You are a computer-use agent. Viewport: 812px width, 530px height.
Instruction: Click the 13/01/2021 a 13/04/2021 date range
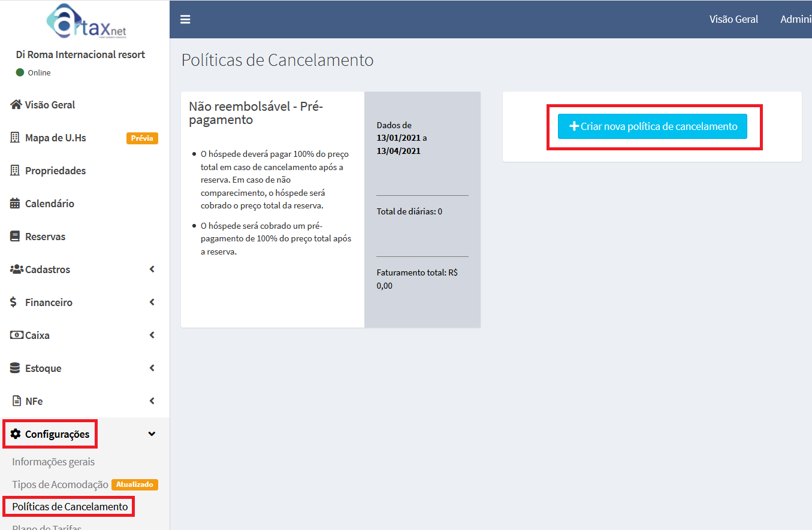pyautogui.click(x=402, y=144)
